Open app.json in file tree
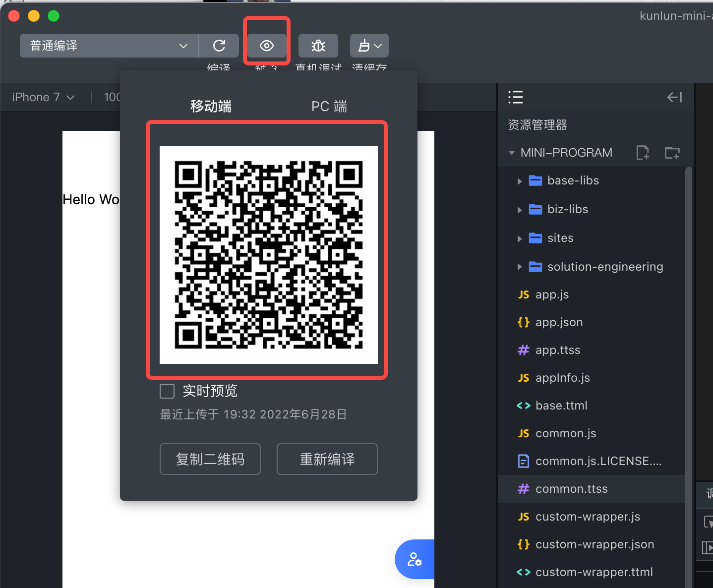713x588 pixels. (559, 322)
